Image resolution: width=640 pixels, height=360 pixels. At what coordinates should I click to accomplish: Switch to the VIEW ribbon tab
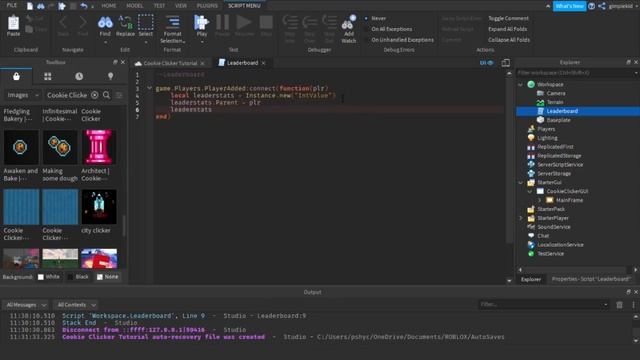pyautogui.click(x=181, y=6)
